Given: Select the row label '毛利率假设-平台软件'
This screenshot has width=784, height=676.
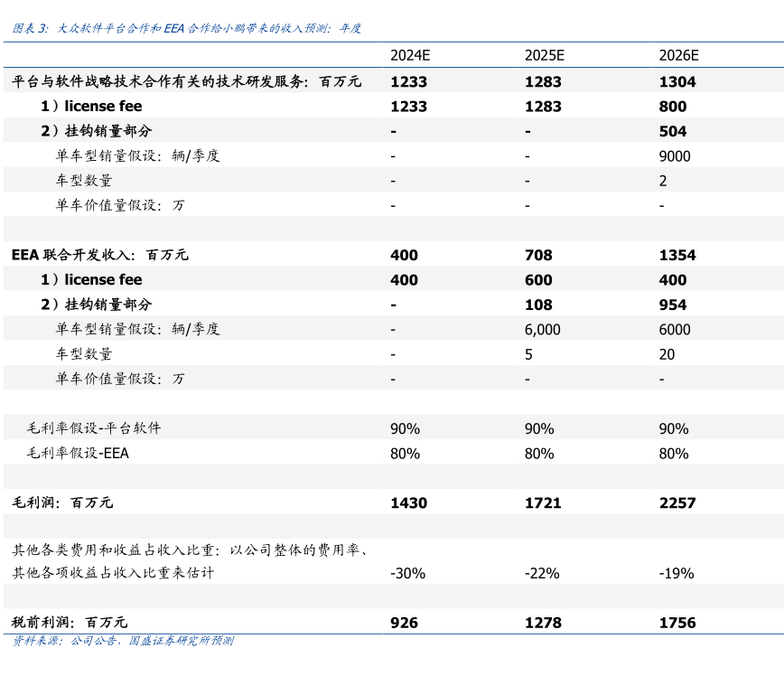Looking at the screenshot, I should 94,427.
